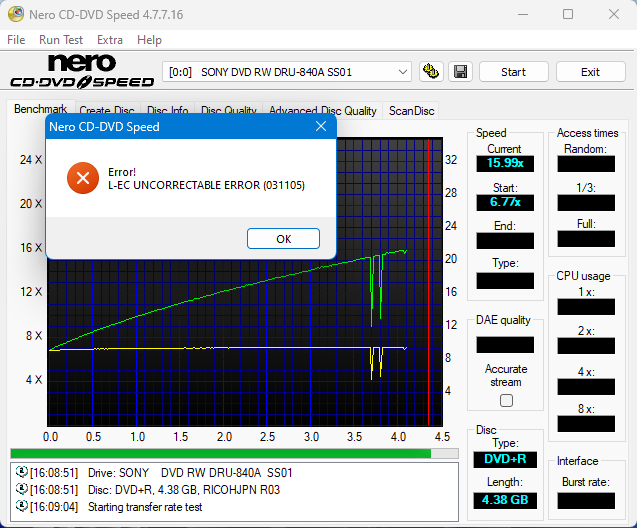Click the red position marker line in the graph

click(x=428, y=284)
